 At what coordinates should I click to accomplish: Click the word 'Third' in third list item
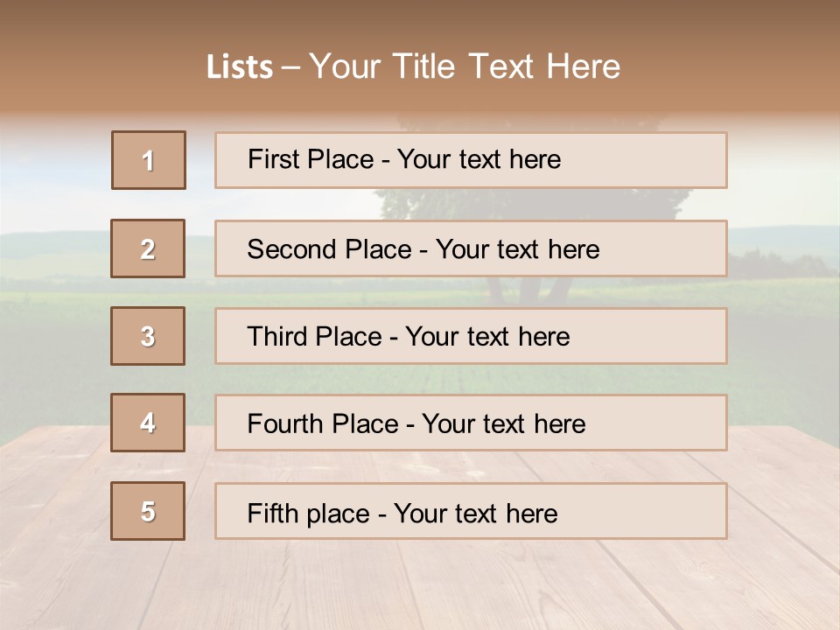coord(277,337)
